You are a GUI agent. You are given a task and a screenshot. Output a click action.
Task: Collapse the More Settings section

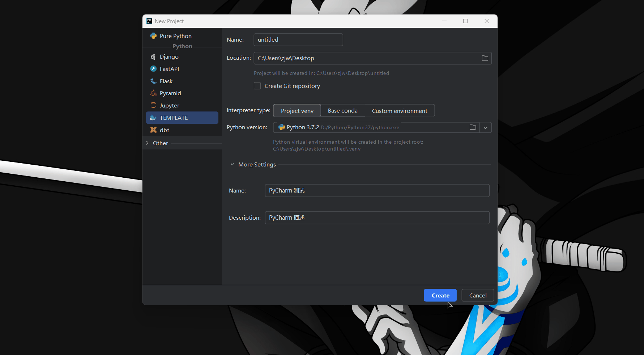coord(233,164)
